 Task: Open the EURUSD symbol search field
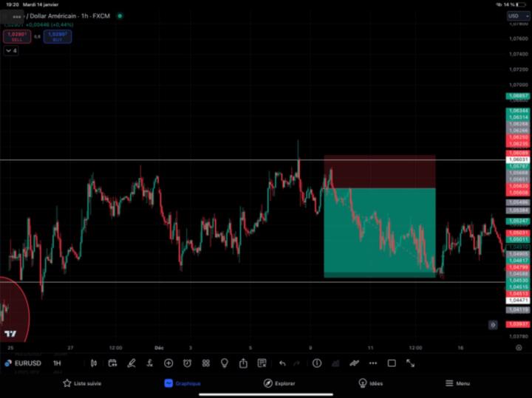pyautogui.click(x=23, y=363)
